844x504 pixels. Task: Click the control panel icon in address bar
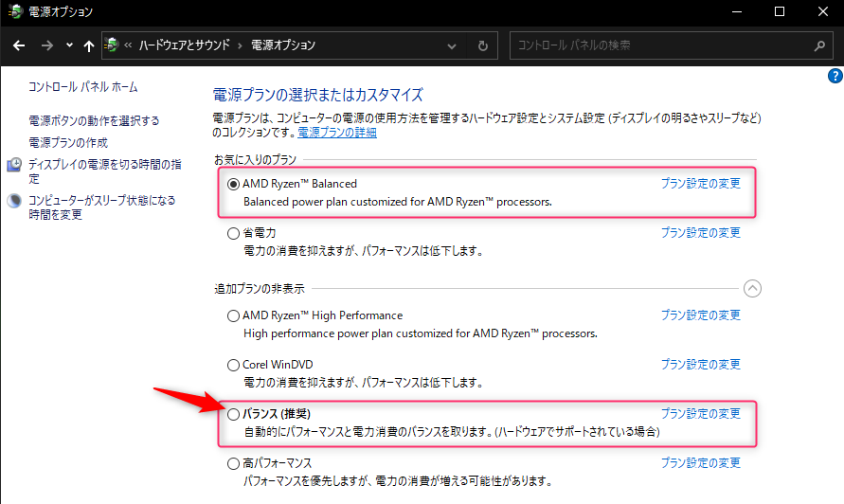(112, 45)
